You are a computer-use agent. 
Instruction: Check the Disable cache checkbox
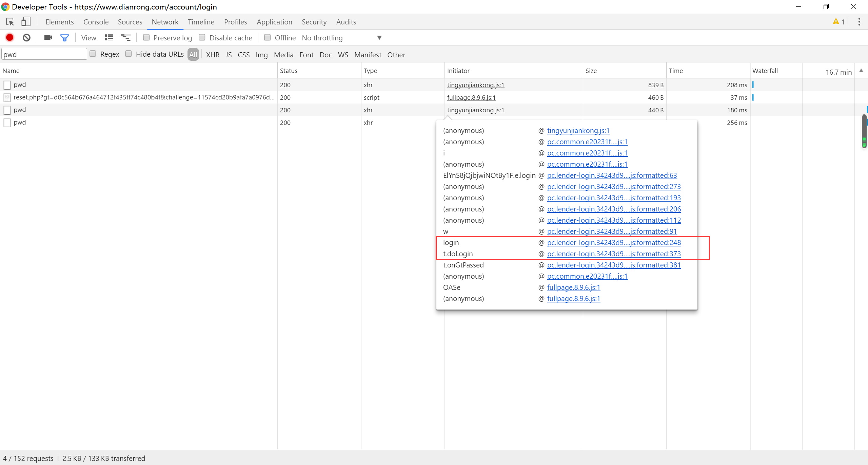pyautogui.click(x=202, y=37)
